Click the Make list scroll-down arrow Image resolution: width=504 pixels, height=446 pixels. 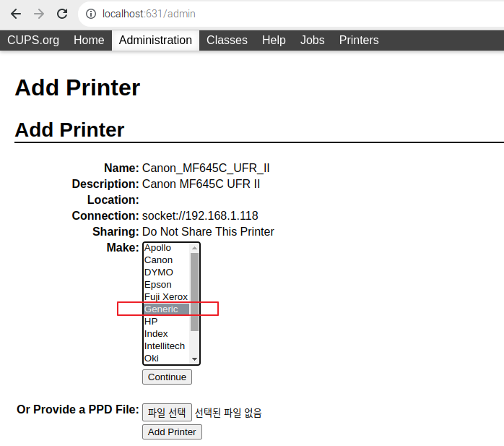194,359
